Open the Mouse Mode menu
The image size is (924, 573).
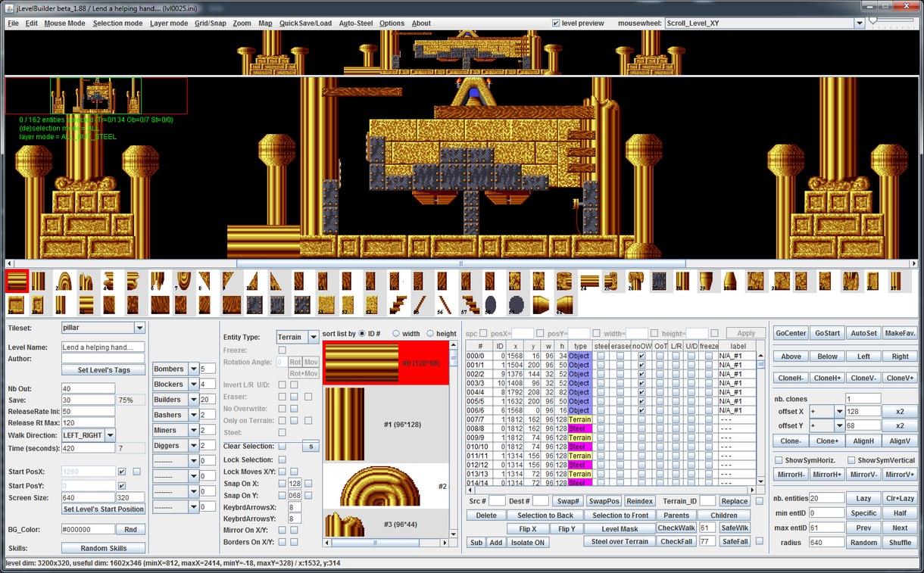(x=64, y=23)
